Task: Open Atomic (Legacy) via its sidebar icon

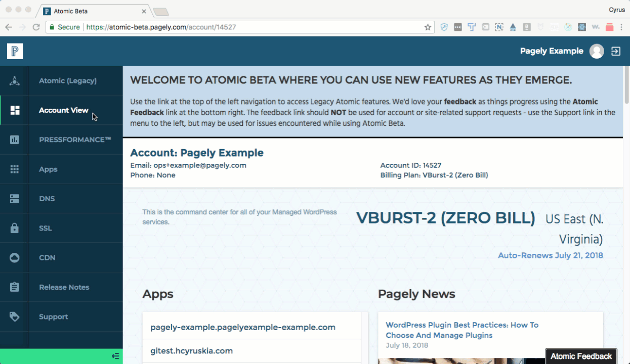Action: pyautogui.click(x=15, y=81)
